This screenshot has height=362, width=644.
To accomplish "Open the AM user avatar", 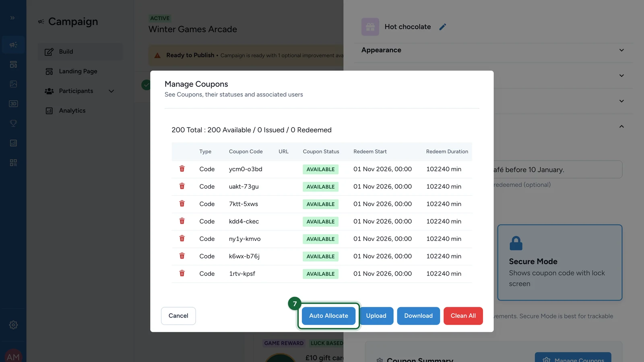I will click(13, 356).
